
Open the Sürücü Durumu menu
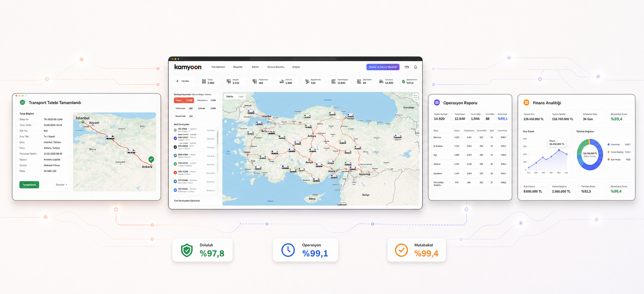tap(276, 67)
